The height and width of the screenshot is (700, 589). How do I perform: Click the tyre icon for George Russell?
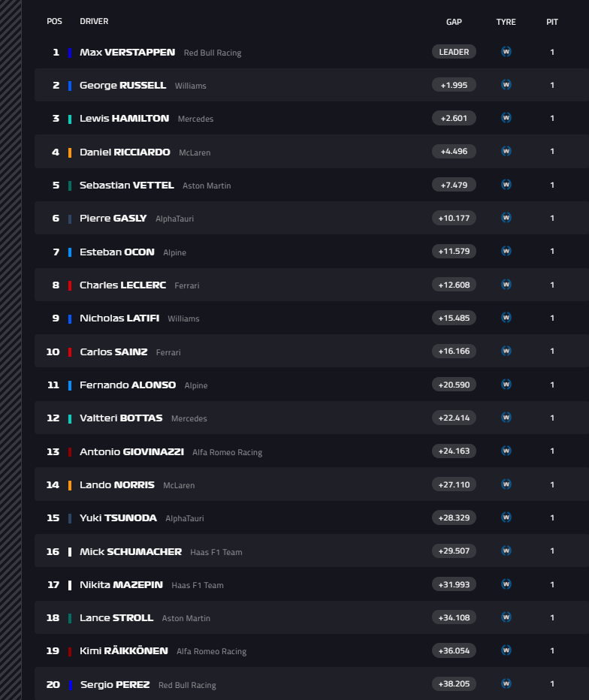tap(506, 85)
